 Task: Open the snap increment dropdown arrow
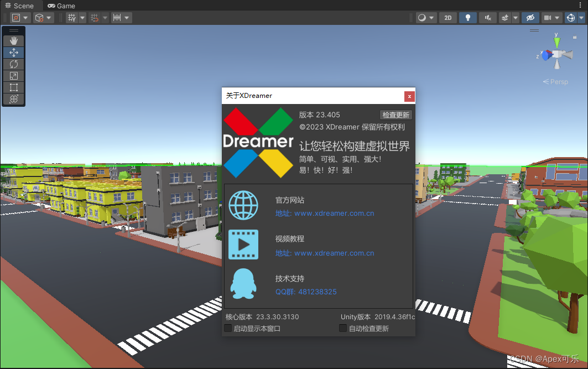pyautogui.click(x=127, y=18)
